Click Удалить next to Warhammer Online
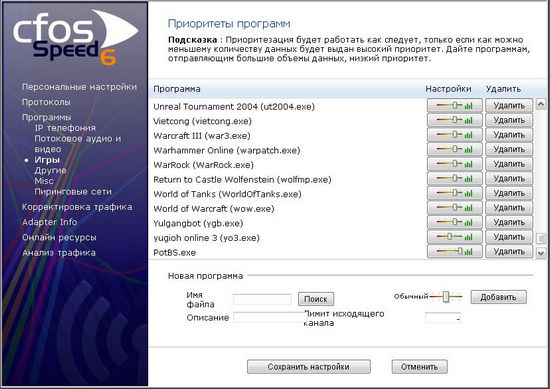Screen dimensions: 550x389 (x=509, y=149)
